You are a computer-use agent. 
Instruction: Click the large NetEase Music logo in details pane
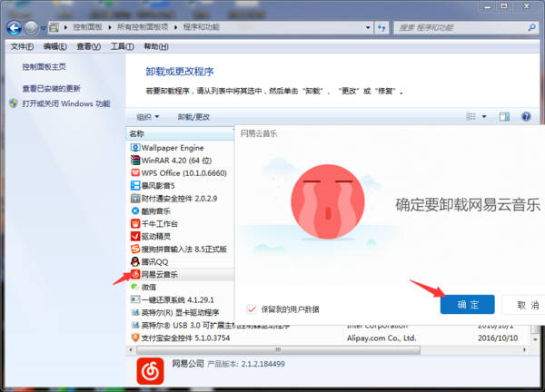[x=150, y=371]
